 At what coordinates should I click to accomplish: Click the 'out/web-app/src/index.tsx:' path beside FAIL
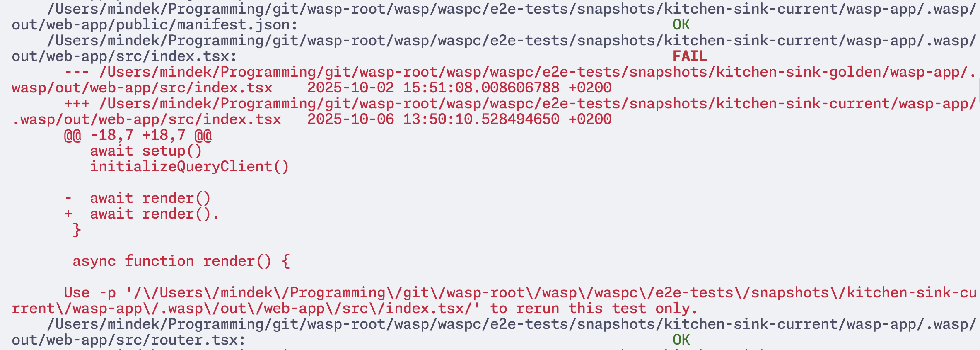pyautogui.click(x=124, y=56)
